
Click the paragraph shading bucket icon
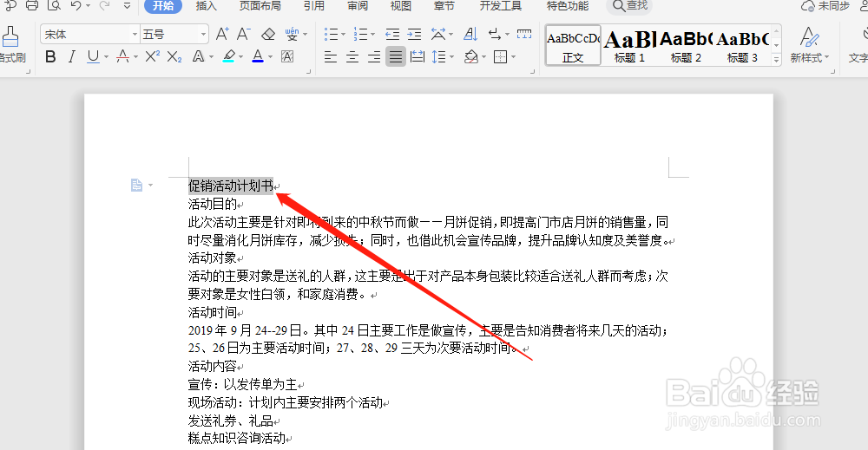[471, 56]
